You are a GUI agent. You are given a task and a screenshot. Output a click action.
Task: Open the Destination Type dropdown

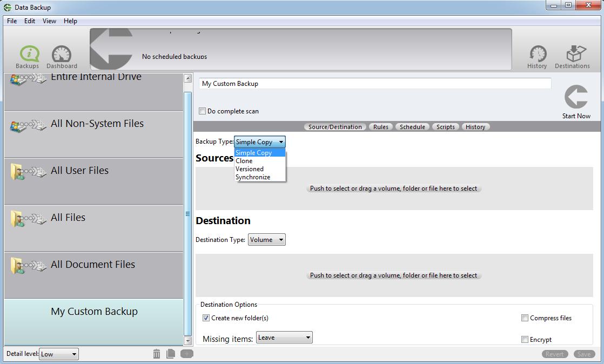[x=266, y=239]
